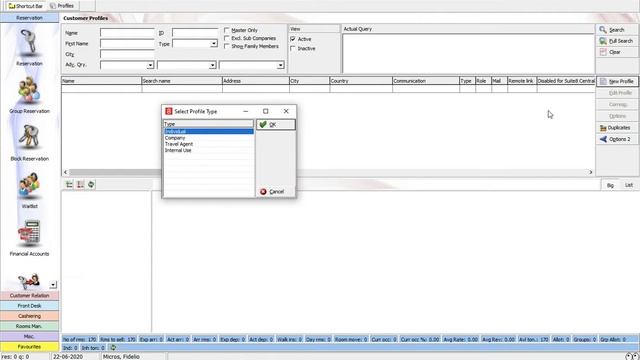Switch to the Big view tab
Viewport: 640px width, 360px height.
pyautogui.click(x=610, y=185)
